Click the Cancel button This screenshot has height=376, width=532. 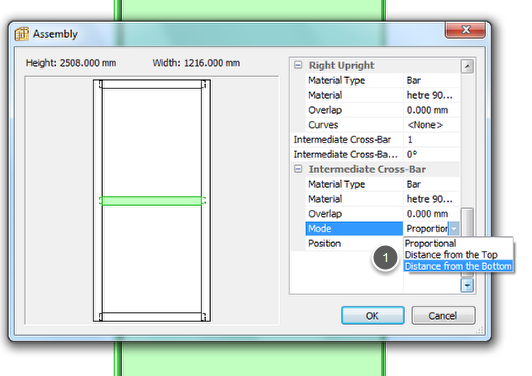click(443, 316)
